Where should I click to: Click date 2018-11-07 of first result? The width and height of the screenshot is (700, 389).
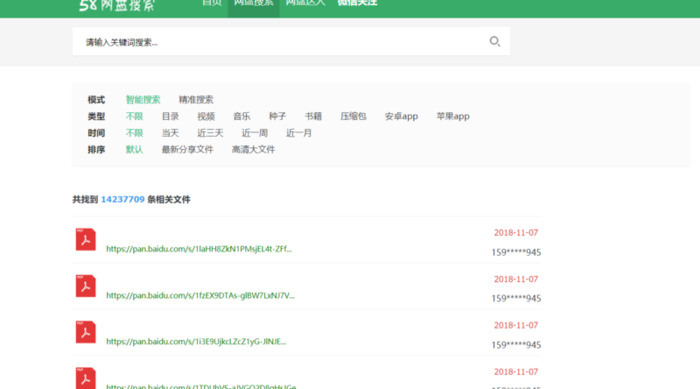(x=516, y=233)
